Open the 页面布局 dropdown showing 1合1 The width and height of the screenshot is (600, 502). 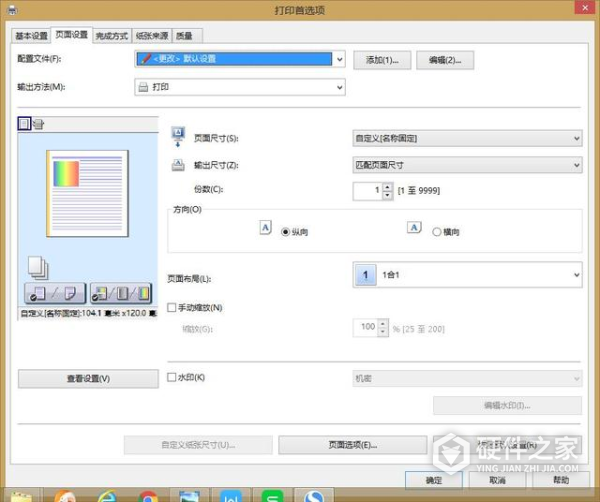tap(467, 275)
